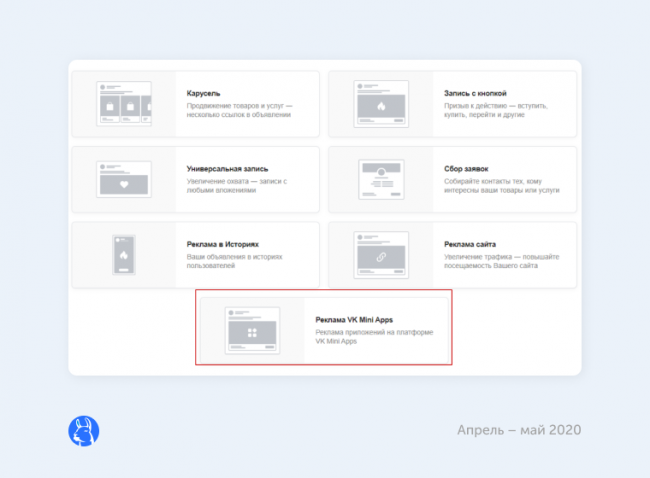This screenshot has height=478, width=650.
Task: Click the Карусель ad format preview thumbnail
Action: (124, 104)
